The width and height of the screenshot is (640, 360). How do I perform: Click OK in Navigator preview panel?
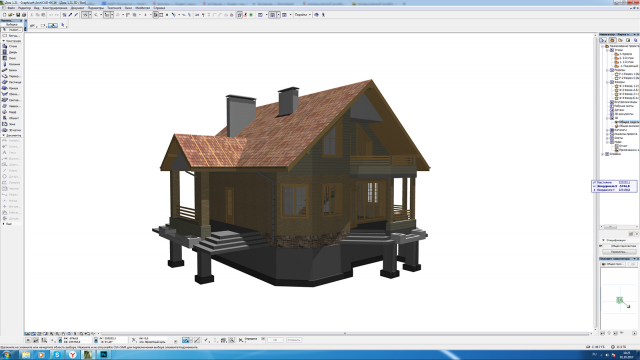[632, 264]
